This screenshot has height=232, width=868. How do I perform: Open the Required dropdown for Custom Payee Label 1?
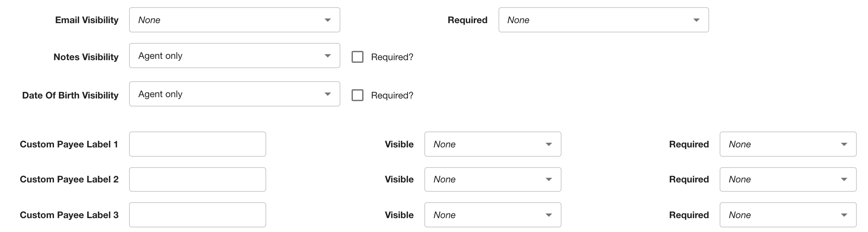coord(787,144)
